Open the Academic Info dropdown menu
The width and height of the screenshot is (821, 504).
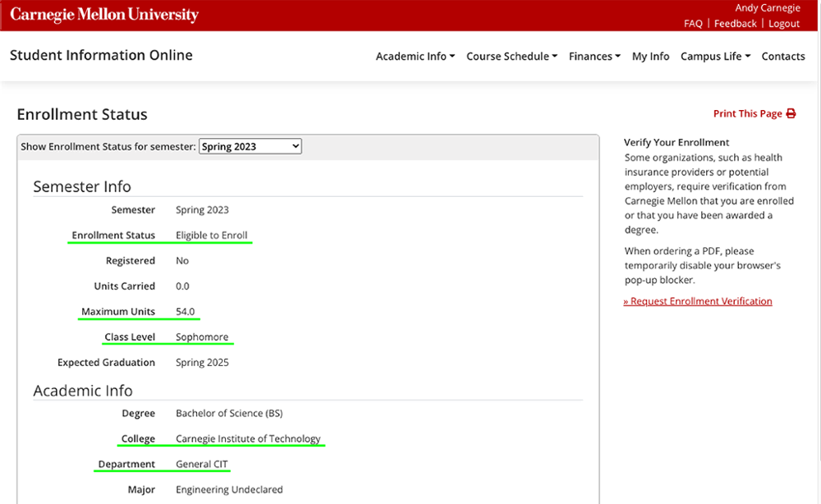pos(415,56)
